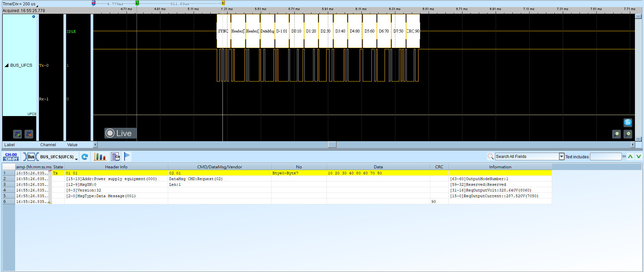Click the zoom in magnifier in waveform

tap(628, 134)
